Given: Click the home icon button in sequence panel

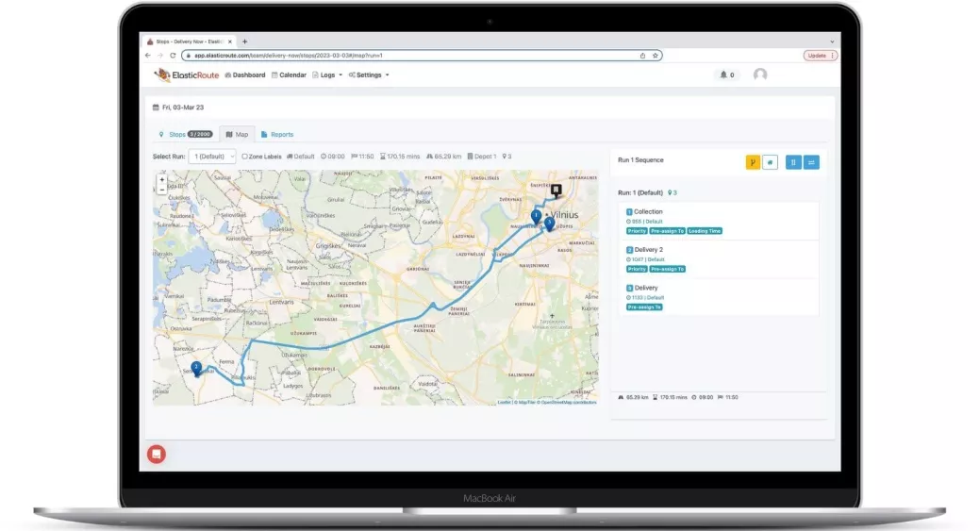Looking at the screenshot, I should (x=770, y=162).
